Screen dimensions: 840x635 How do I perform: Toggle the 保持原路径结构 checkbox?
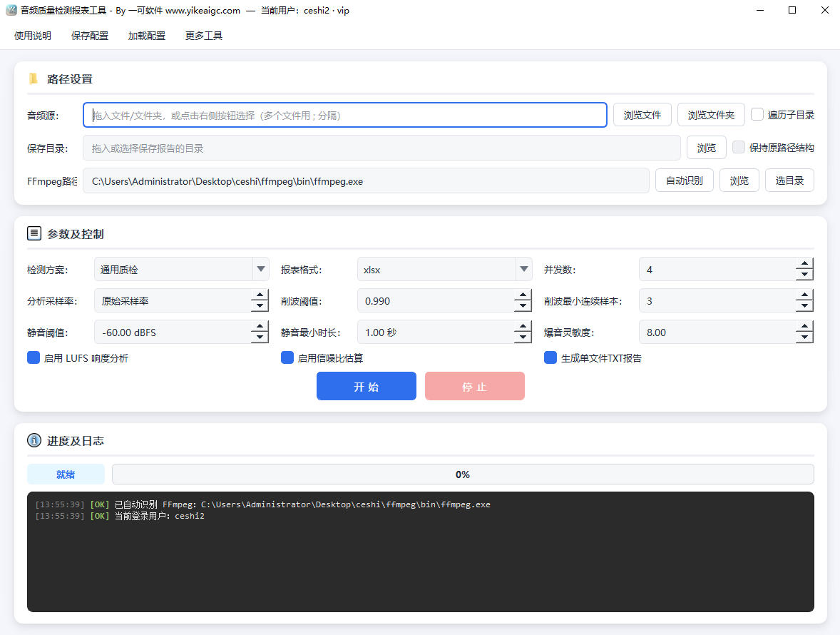[739, 148]
